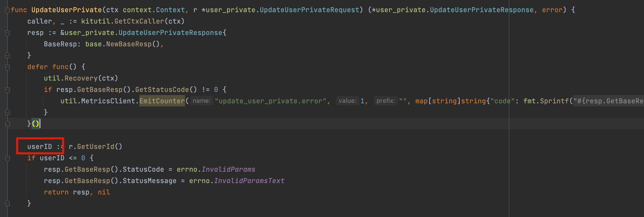The width and height of the screenshot is (644, 217).
Task: Click the prefix: inlay parameter hint
Action: click(386, 101)
